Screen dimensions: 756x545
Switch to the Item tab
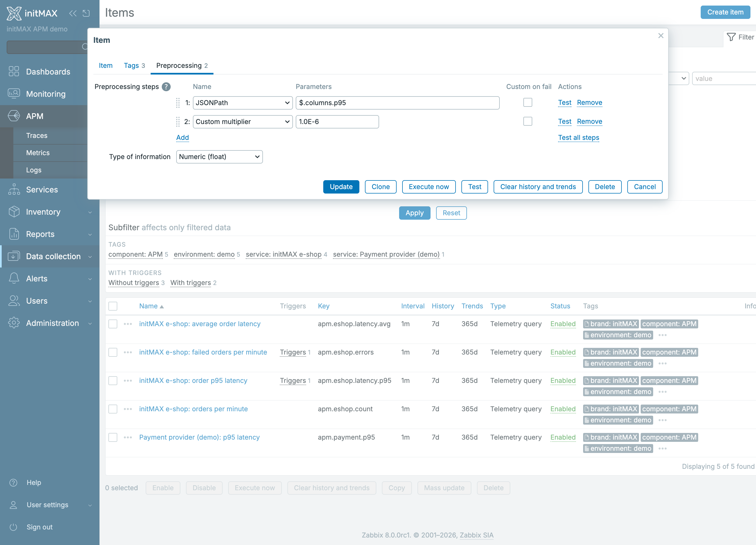click(106, 65)
